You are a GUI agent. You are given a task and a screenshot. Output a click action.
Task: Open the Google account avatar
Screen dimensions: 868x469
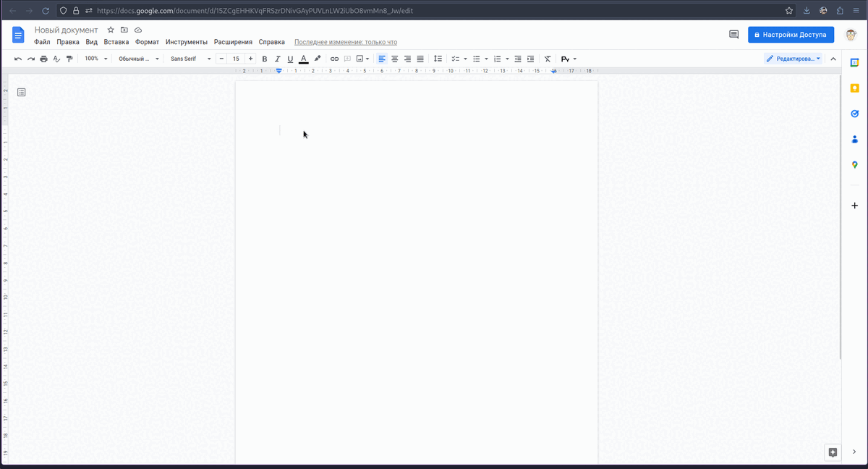[851, 34]
